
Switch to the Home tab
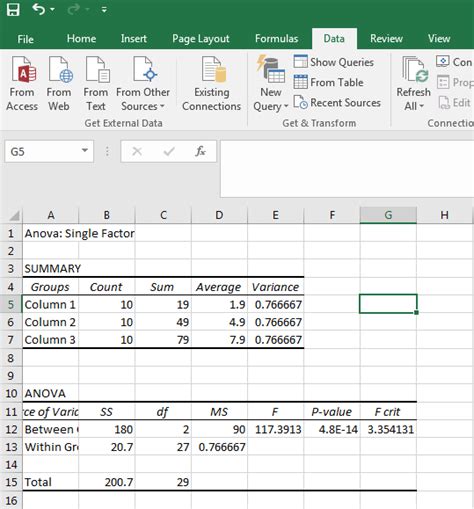coord(81,39)
